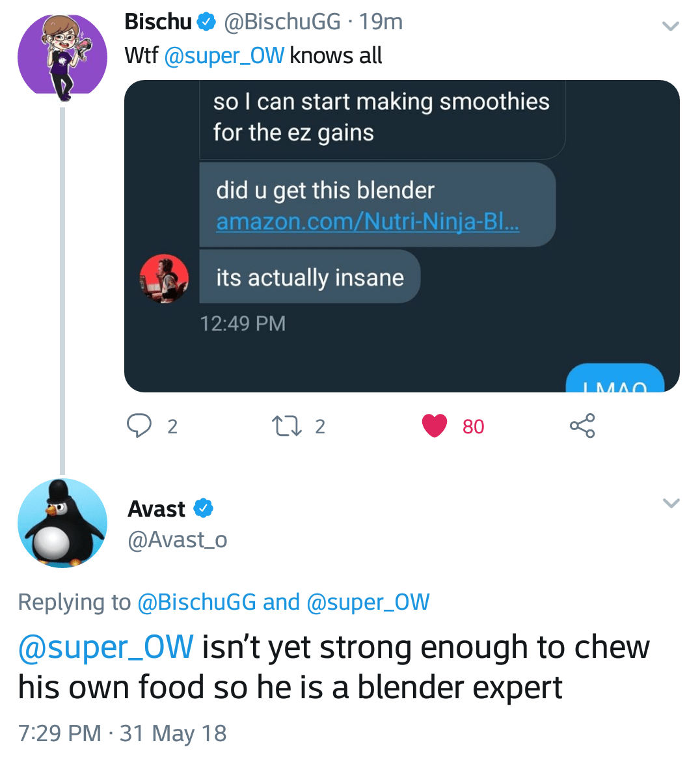Tap the @Avast_o handle
Screen dimensions: 700x762
(x=178, y=539)
